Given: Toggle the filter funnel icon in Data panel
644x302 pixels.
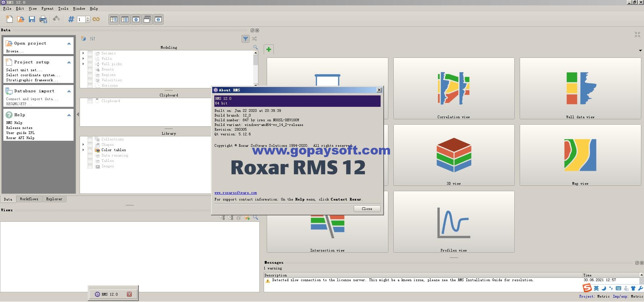Looking at the screenshot, I should (x=246, y=39).
